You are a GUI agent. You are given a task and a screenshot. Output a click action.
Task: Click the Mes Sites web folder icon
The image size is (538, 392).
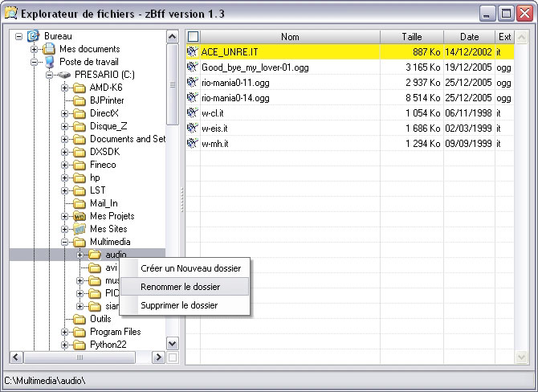coord(79,229)
